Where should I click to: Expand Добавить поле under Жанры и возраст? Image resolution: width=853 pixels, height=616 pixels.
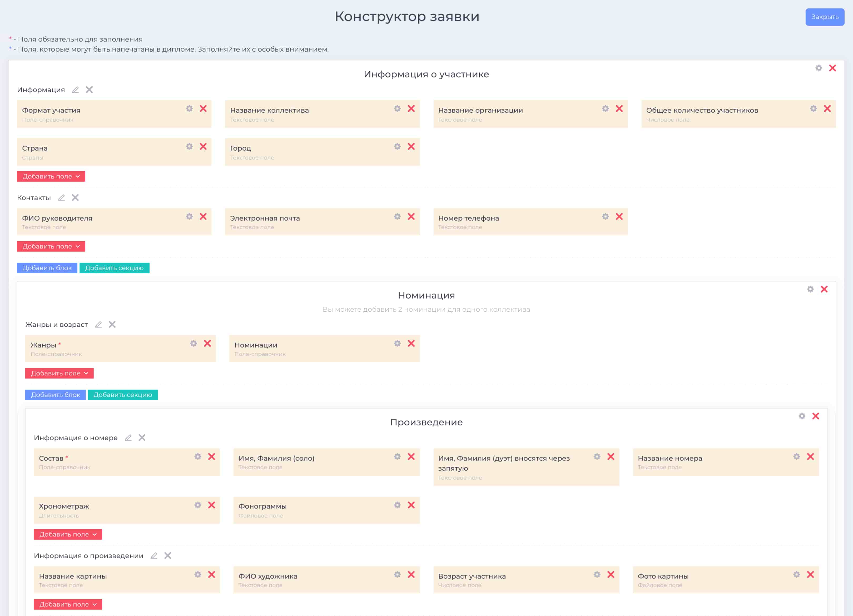tap(59, 373)
